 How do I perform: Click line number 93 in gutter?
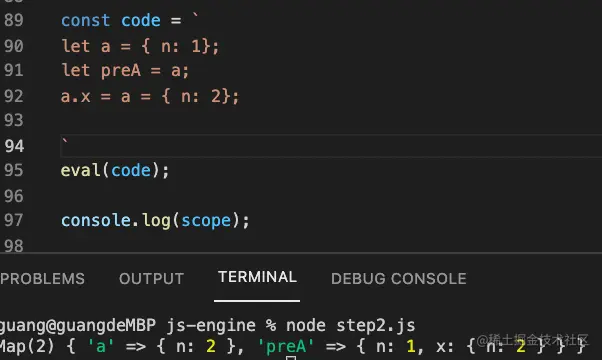[x=14, y=121]
